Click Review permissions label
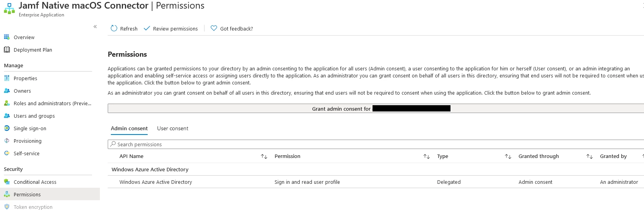Viewport: 644px width, 210px height. pyautogui.click(x=175, y=29)
